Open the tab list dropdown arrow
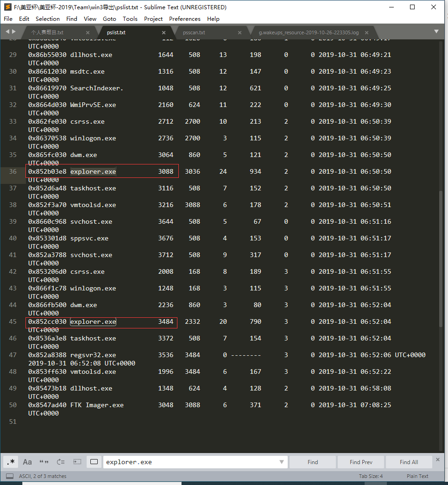The width and height of the screenshot is (448, 485). click(436, 31)
